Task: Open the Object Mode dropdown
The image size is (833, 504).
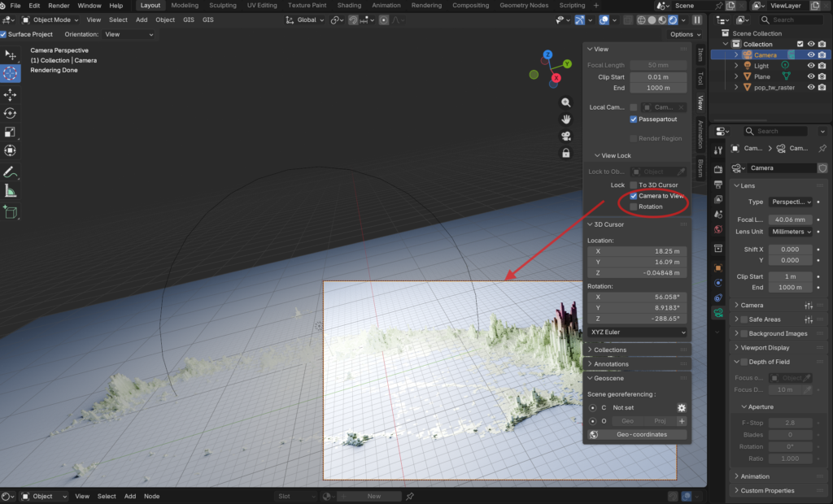Action: point(50,20)
